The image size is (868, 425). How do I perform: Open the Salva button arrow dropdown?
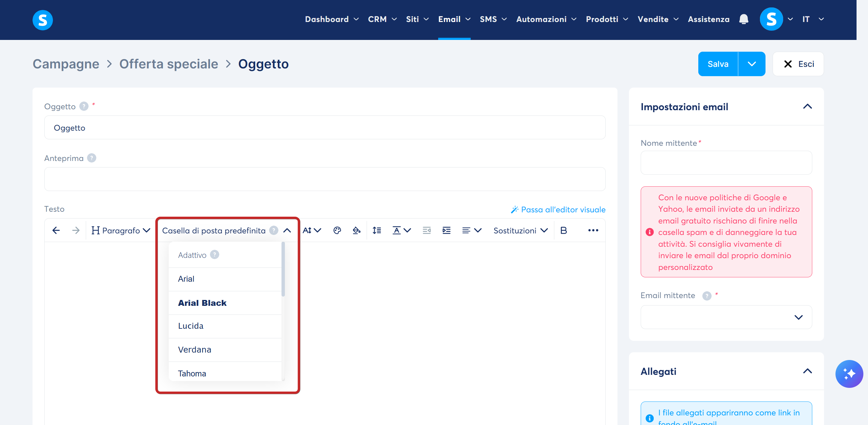pos(752,64)
